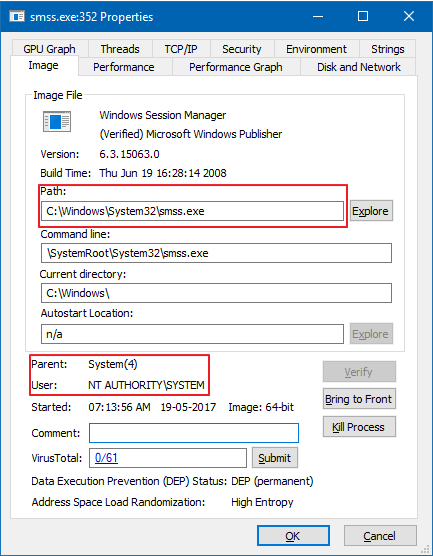This screenshot has height=556, width=433.
Task: Click the Command line text field
Action: tap(216, 253)
